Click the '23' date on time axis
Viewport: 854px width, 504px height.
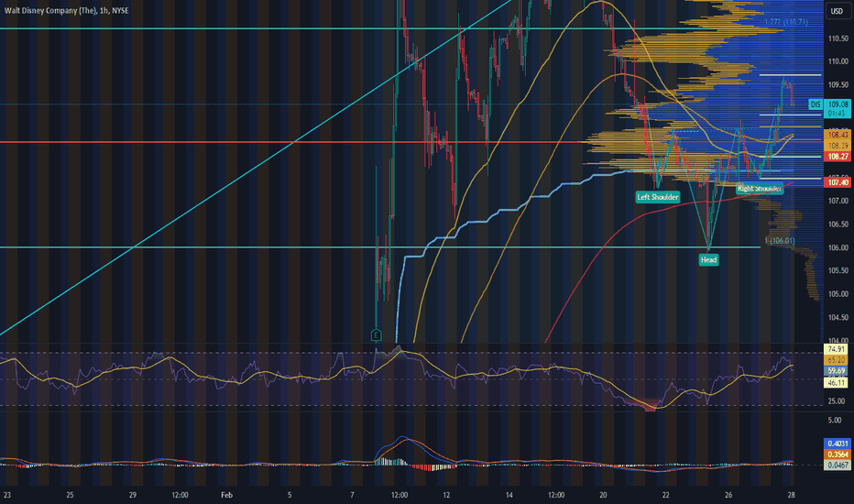[x=7, y=495]
